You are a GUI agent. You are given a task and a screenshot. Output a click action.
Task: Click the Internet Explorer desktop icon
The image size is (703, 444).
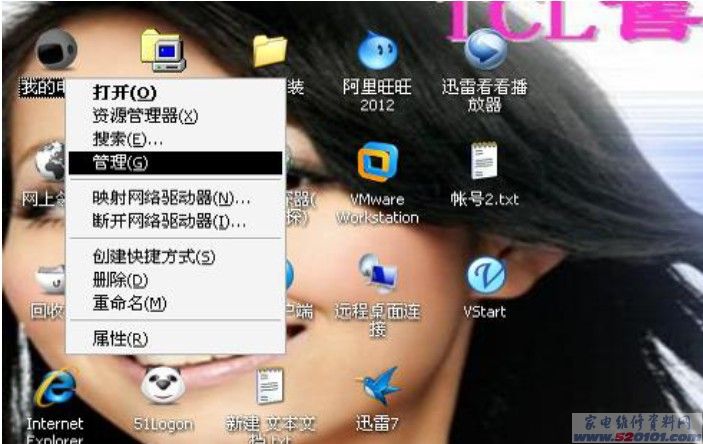coord(54,387)
